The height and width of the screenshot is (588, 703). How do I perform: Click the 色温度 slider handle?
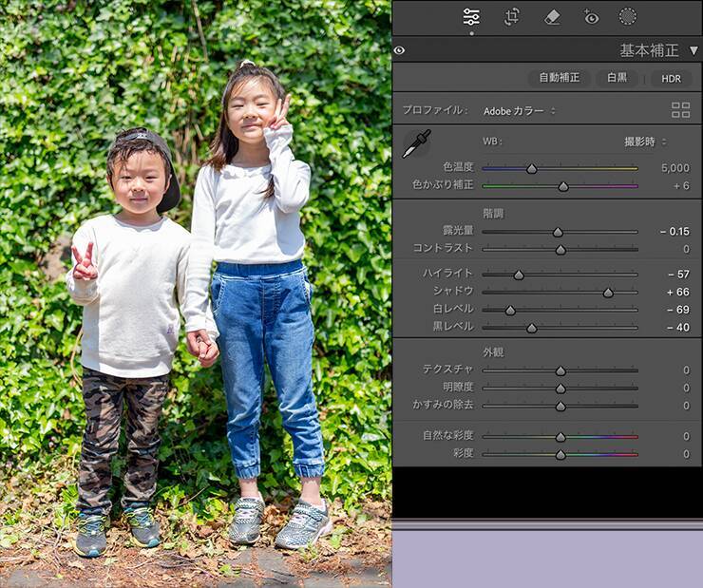coord(532,168)
